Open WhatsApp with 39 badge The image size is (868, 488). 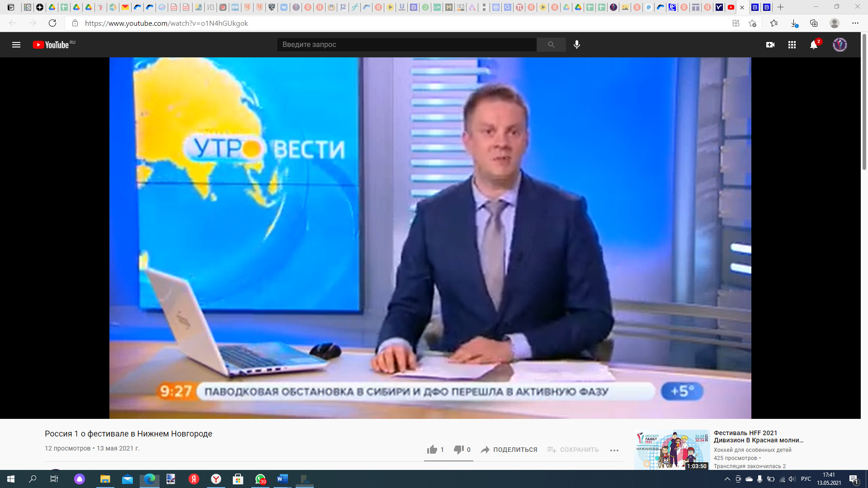(x=260, y=479)
